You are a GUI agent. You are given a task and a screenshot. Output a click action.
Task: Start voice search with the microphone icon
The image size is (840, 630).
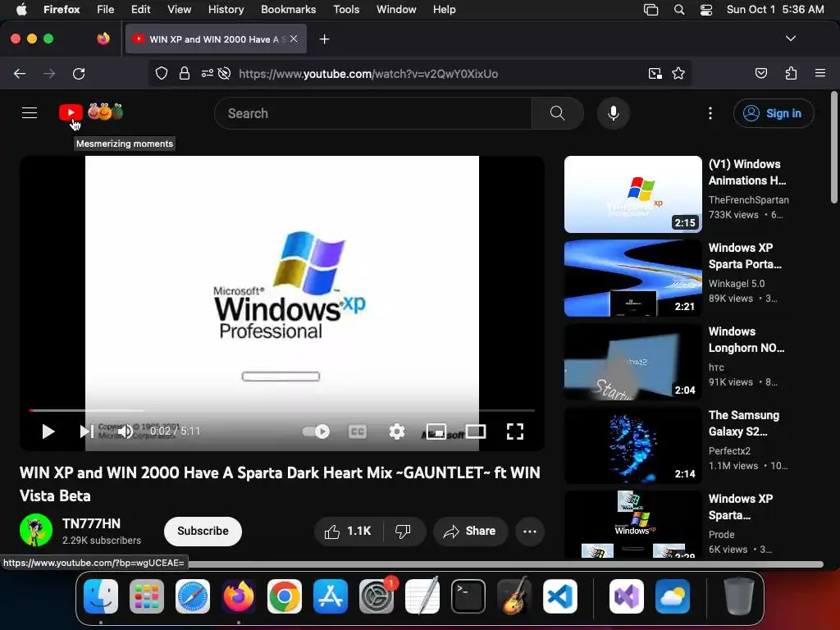(x=614, y=113)
